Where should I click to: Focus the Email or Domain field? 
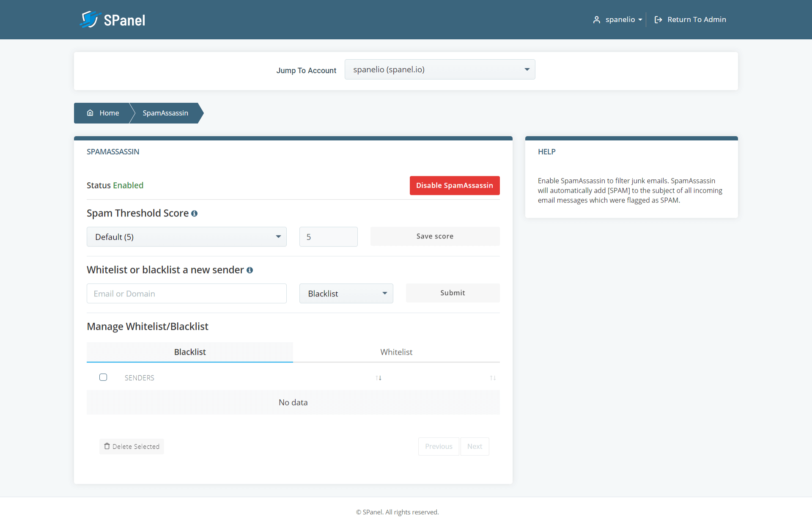pyautogui.click(x=187, y=294)
